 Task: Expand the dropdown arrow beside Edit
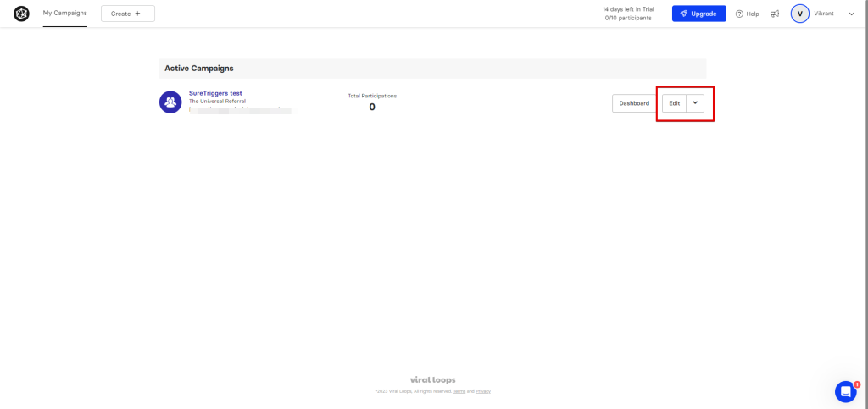(x=695, y=103)
